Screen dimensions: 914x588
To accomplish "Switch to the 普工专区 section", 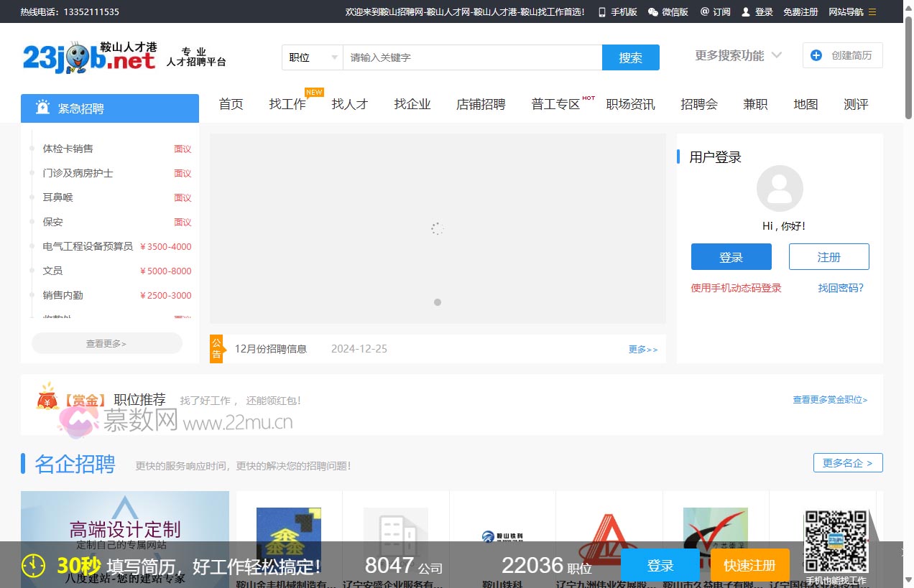I will click(555, 104).
